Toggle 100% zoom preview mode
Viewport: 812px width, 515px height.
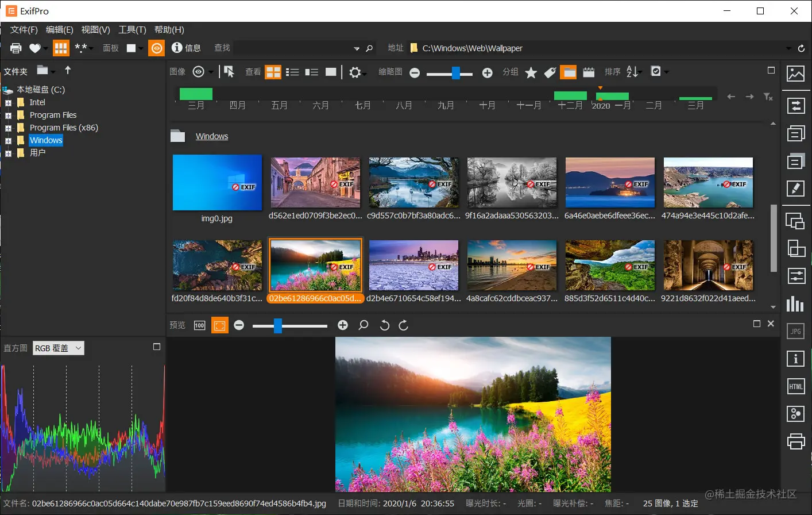[x=199, y=325]
